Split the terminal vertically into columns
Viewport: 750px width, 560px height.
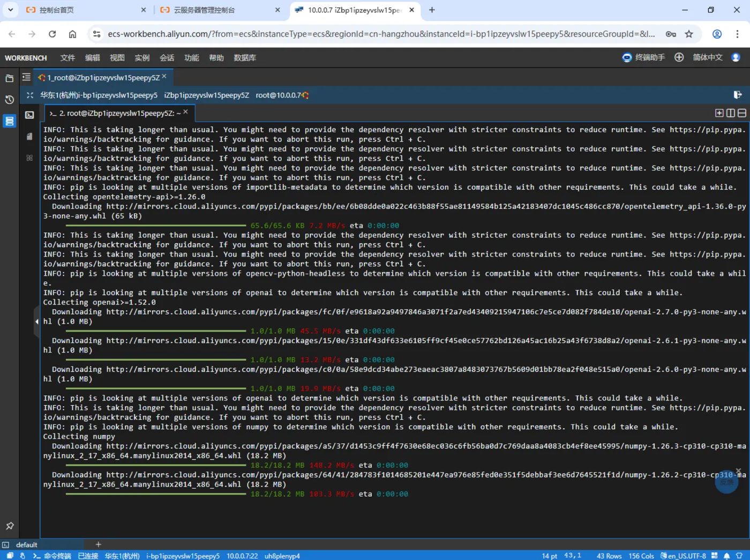[731, 113]
